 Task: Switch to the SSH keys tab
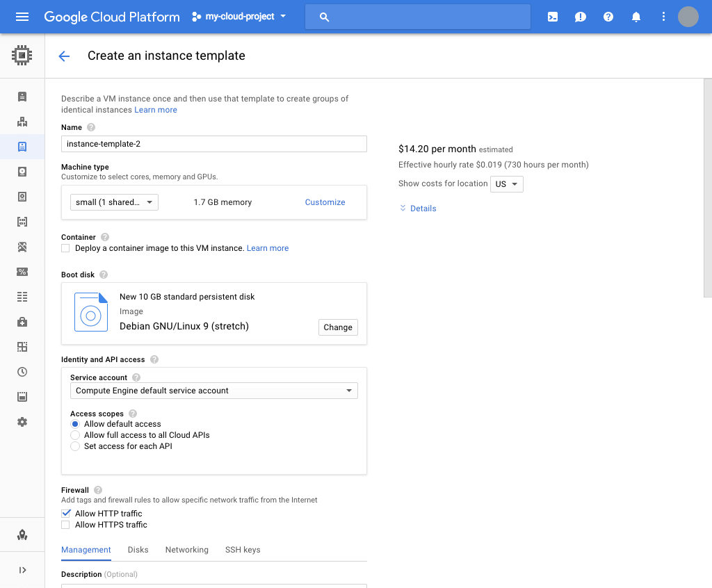coord(243,550)
